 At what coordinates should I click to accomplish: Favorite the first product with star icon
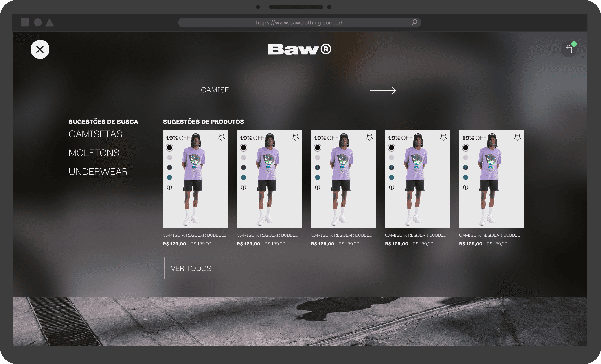pos(221,138)
